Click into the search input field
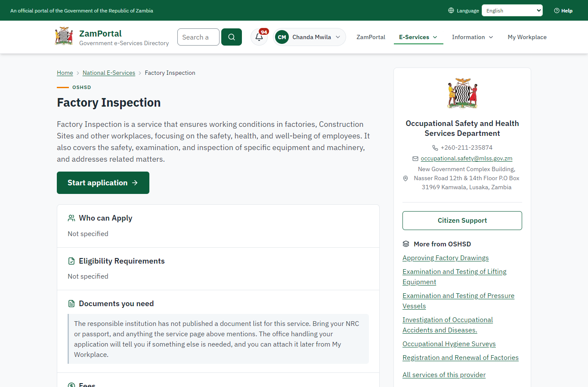 pos(198,37)
